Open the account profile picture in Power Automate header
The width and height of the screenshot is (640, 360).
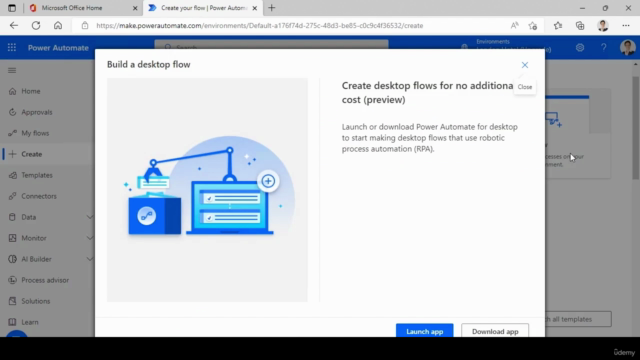point(627,48)
